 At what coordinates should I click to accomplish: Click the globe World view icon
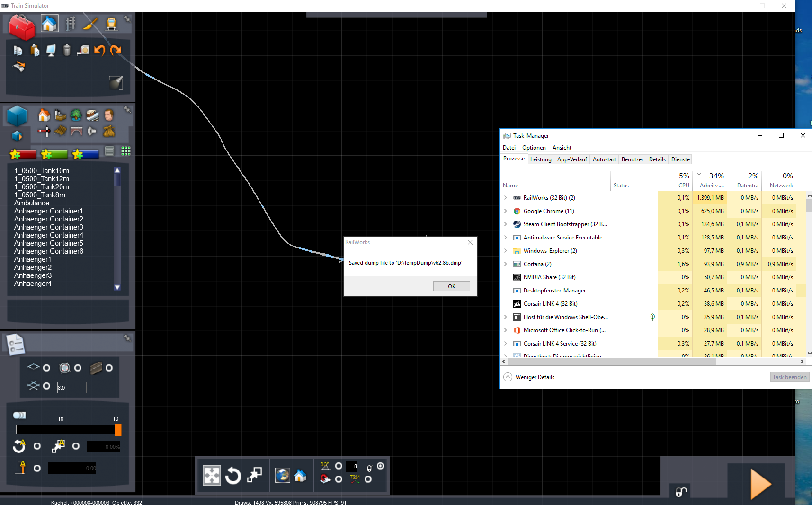click(283, 475)
